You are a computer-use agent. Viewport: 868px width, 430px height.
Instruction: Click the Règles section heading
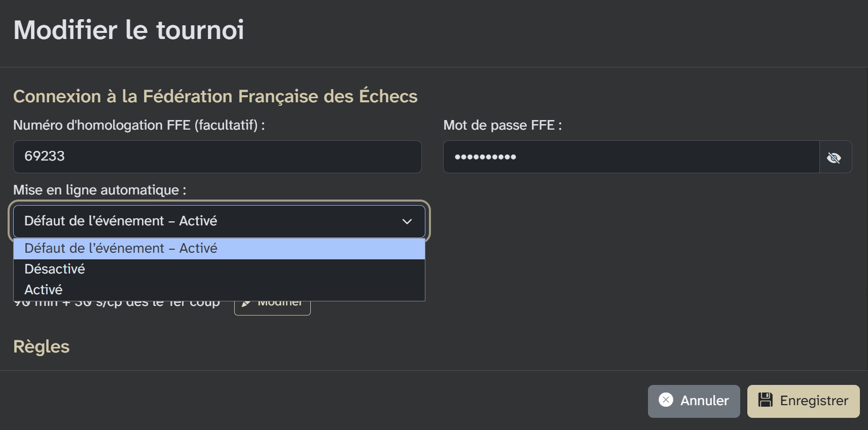click(x=42, y=346)
